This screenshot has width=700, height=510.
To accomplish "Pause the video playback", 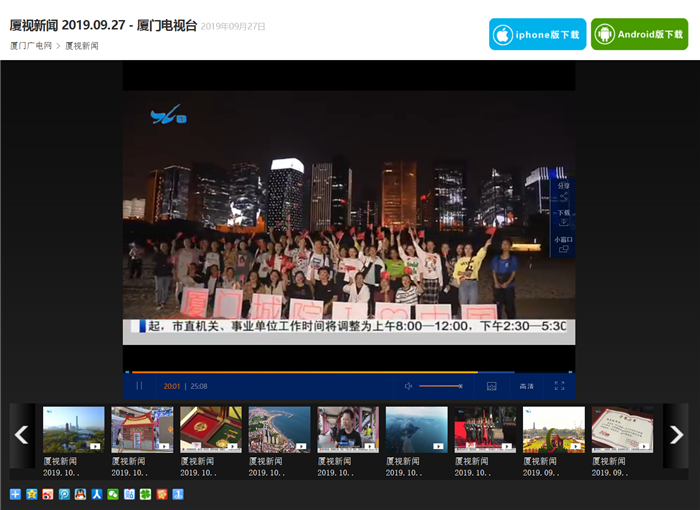I will (x=139, y=386).
